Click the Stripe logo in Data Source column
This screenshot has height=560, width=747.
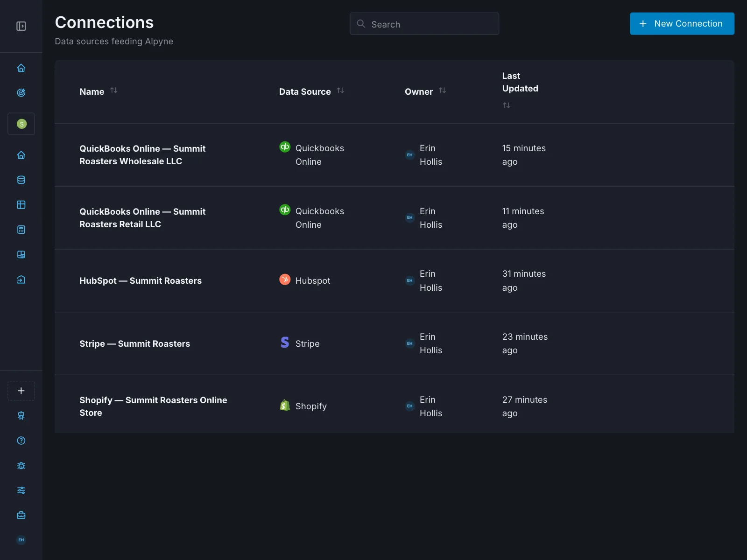click(285, 342)
